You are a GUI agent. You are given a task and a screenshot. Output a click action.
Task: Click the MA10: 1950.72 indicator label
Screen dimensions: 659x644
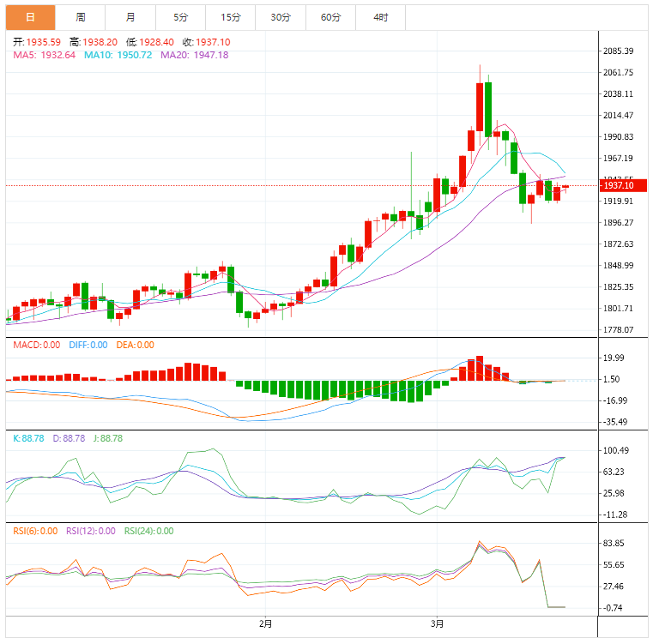point(118,55)
